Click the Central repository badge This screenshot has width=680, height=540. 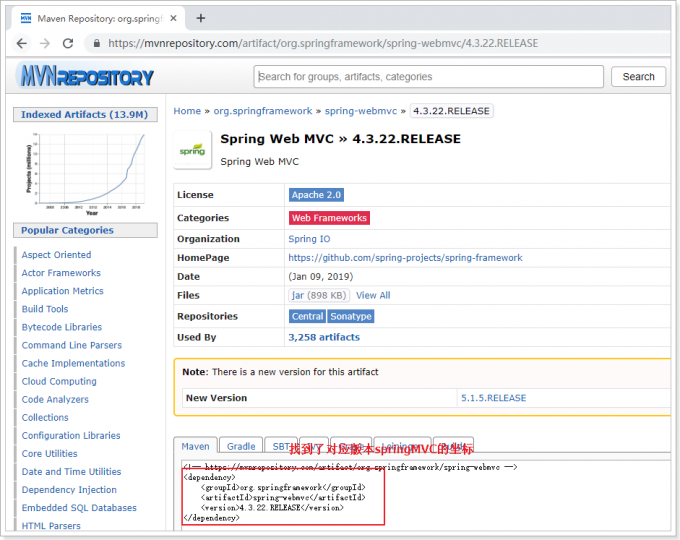[307, 316]
